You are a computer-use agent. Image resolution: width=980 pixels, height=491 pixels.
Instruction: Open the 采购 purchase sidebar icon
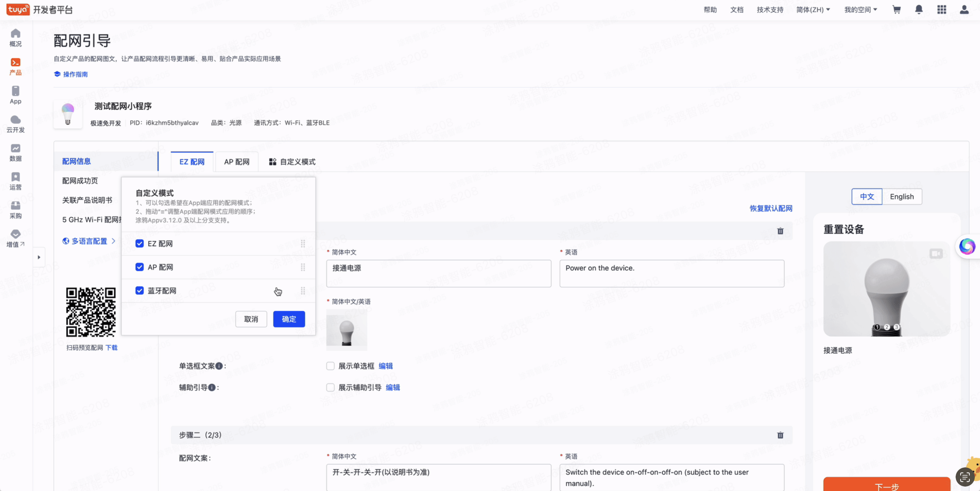[x=16, y=210]
